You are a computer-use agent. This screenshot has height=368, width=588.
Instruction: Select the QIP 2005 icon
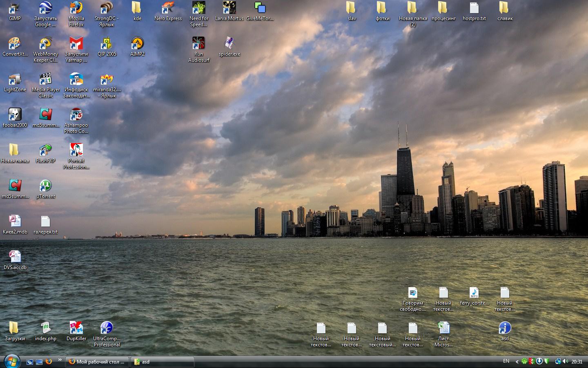point(107,44)
